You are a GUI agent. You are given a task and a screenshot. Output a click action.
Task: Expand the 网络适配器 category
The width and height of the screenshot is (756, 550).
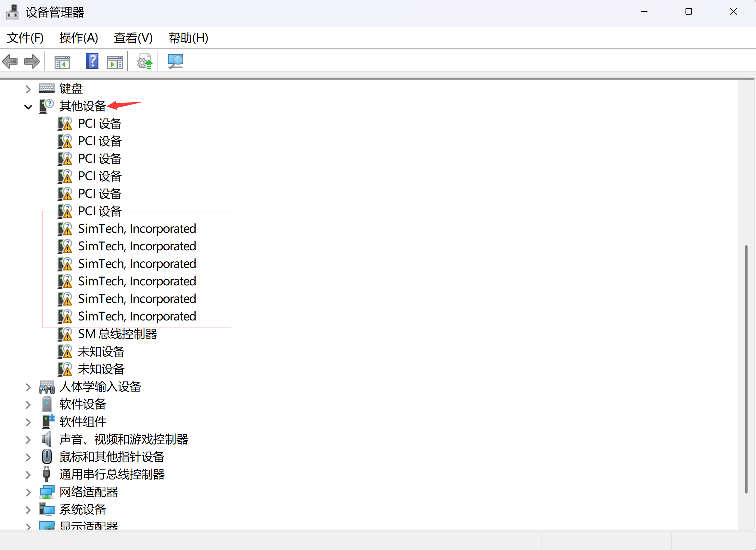pyautogui.click(x=28, y=492)
